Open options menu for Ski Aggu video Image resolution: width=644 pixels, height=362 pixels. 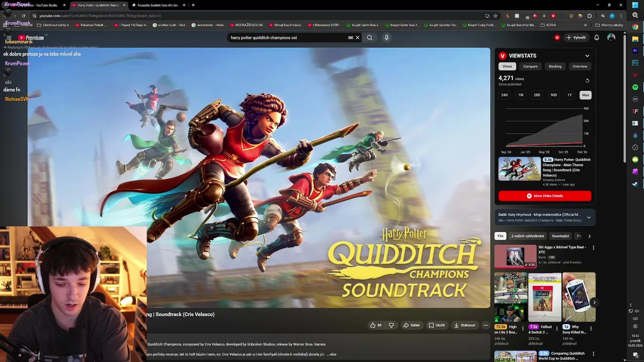coord(593,248)
